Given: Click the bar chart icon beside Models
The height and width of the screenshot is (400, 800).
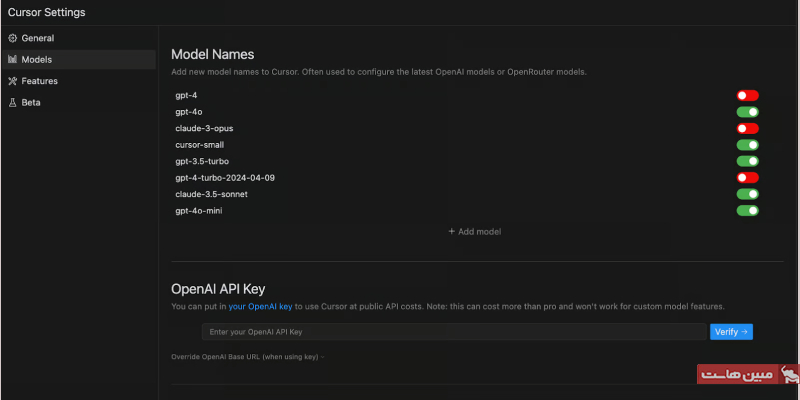Looking at the screenshot, I should point(13,60).
